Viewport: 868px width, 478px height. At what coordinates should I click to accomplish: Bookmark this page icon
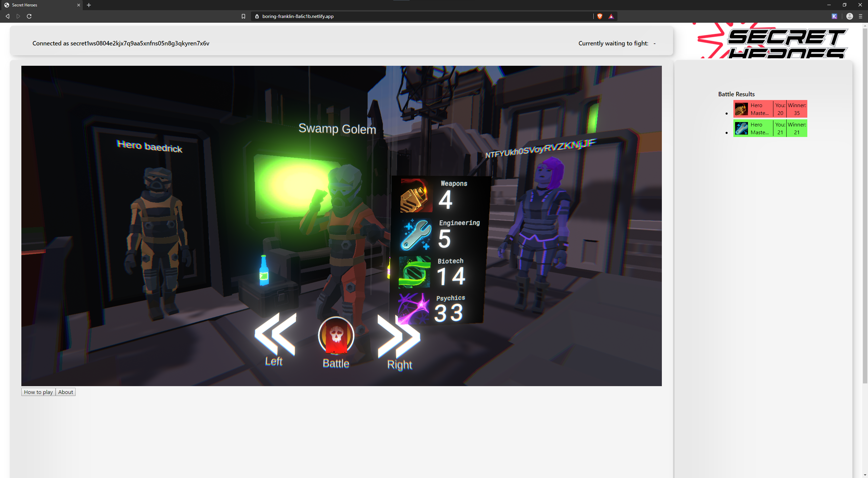(243, 16)
